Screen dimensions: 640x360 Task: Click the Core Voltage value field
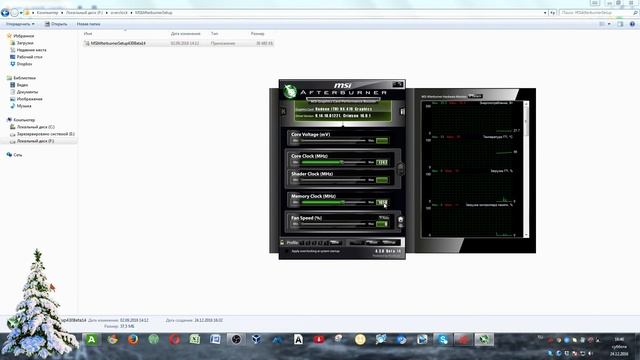382,140
